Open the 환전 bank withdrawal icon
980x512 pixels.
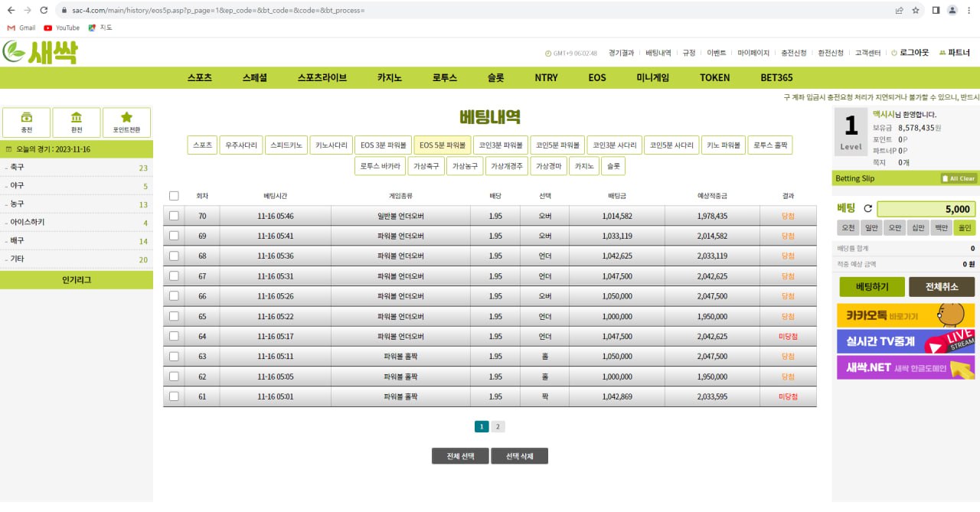point(77,122)
